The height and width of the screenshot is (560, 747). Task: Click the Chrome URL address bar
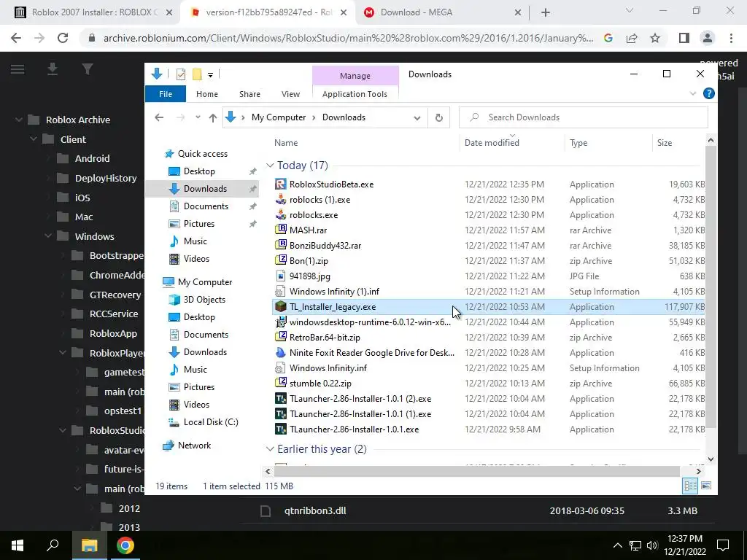(348, 38)
